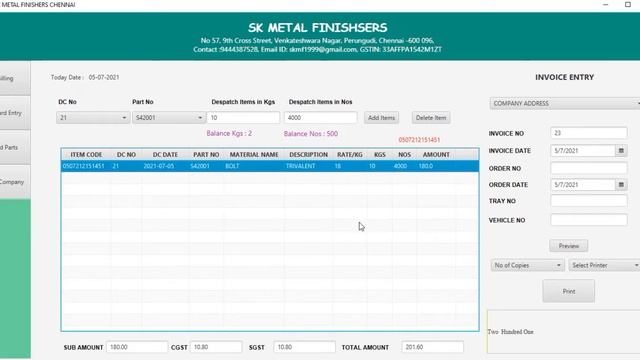Open the Billing sidebar tab
The height and width of the screenshot is (360, 640).
(x=15, y=78)
